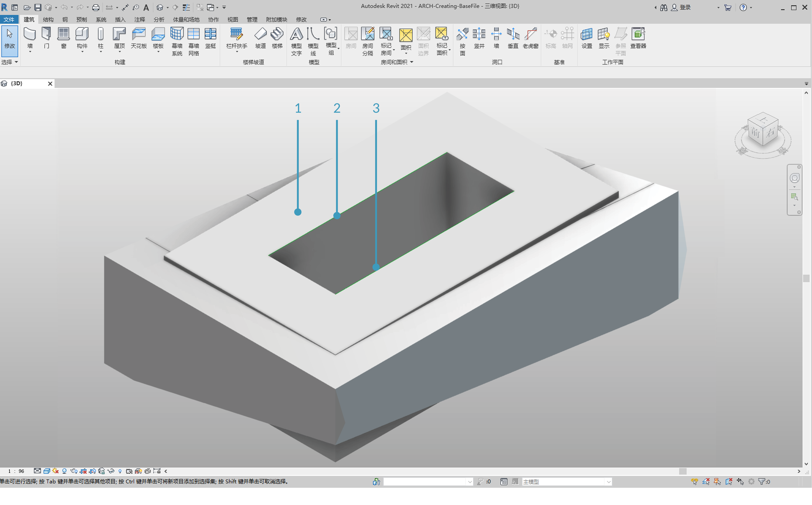Expand the 房间和面积 panel dropdown
This screenshot has width=812, height=505.
411,62
